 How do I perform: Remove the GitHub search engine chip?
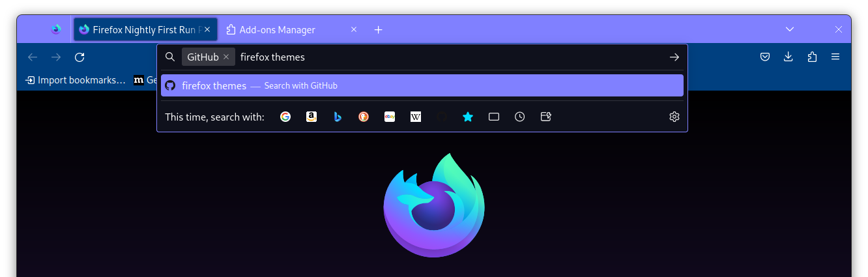[226, 57]
